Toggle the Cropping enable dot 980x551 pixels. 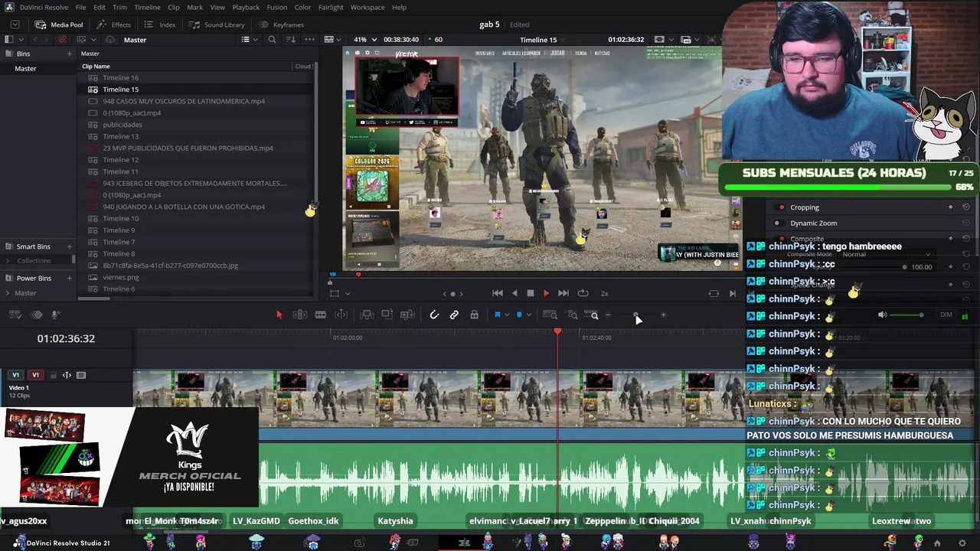coord(781,207)
